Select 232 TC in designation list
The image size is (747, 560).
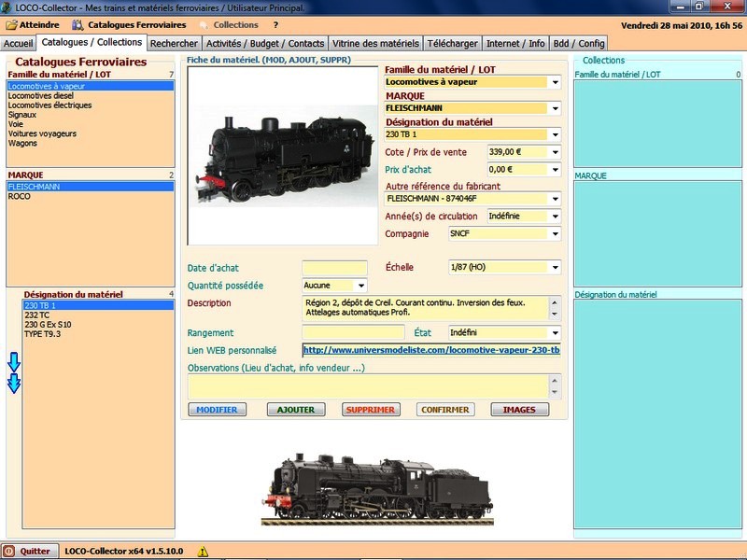coord(98,315)
